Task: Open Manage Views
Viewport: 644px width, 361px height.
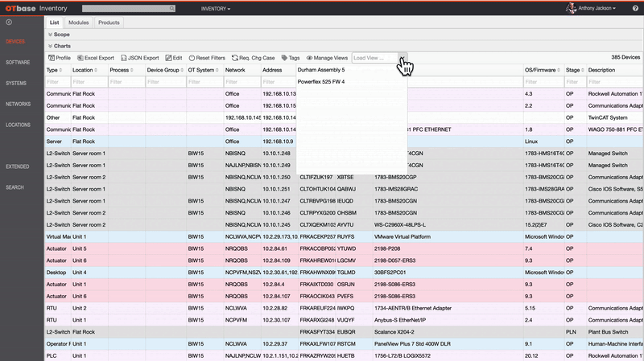Action: pos(327,58)
